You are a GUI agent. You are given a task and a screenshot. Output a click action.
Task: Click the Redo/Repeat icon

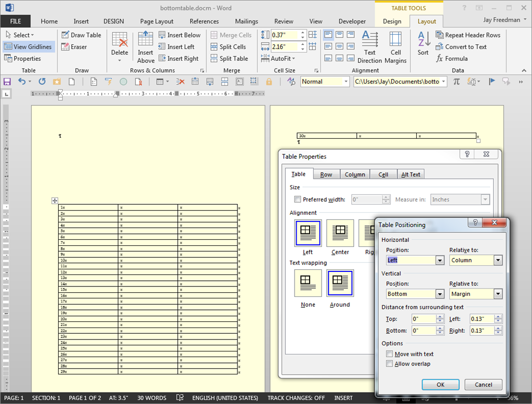pos(42,82)
